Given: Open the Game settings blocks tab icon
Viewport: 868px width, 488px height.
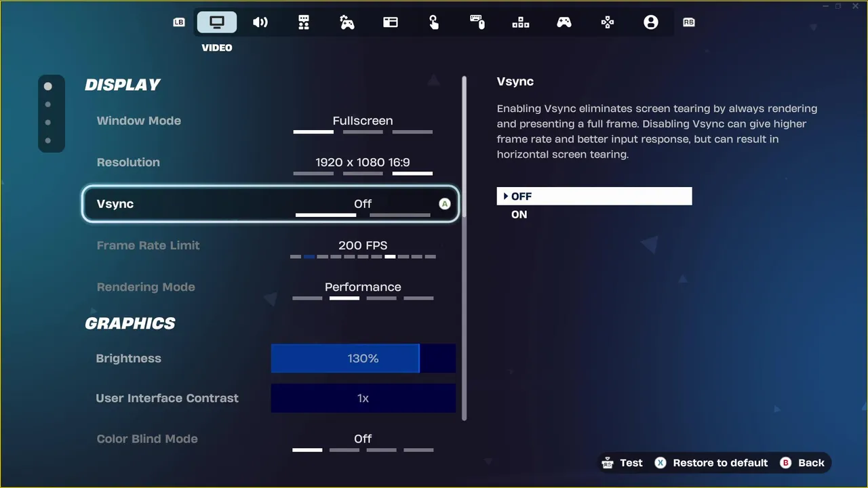Looking at the screenshot, I should click(x=304, y=22).
